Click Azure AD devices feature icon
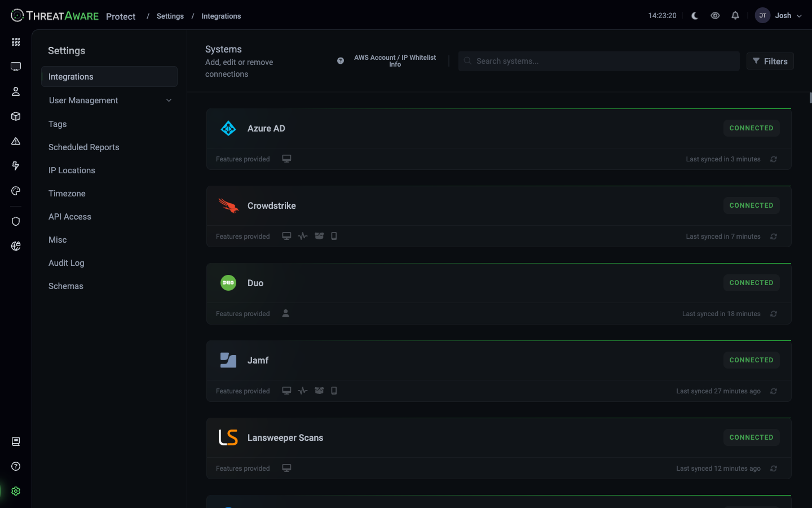This screenshot has width=812, height=508. [x=286, y=159]
